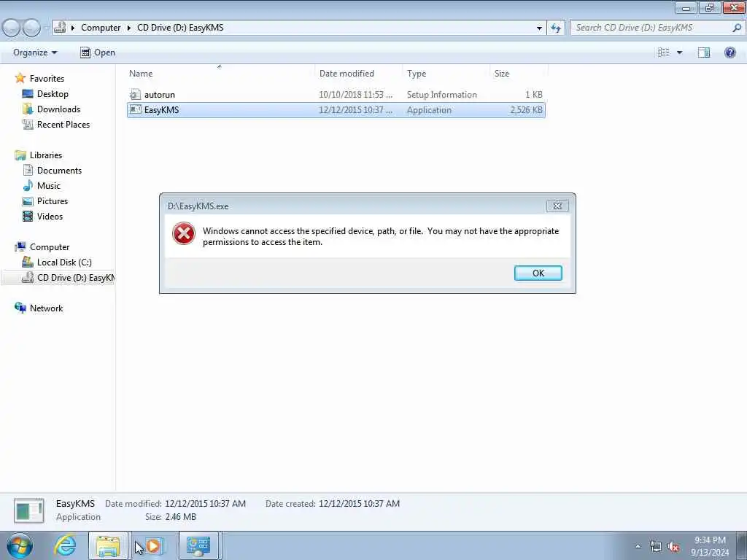Click Computer in the address bar
The height and width of the screenshot is (560, 747).
pyautogui.click(x=101, y=28)
